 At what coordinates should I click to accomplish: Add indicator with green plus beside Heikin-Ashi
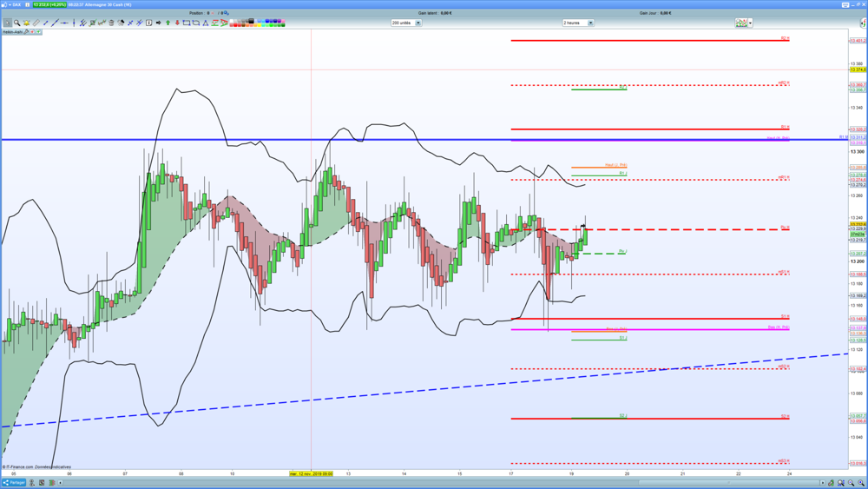click(38, 32)
